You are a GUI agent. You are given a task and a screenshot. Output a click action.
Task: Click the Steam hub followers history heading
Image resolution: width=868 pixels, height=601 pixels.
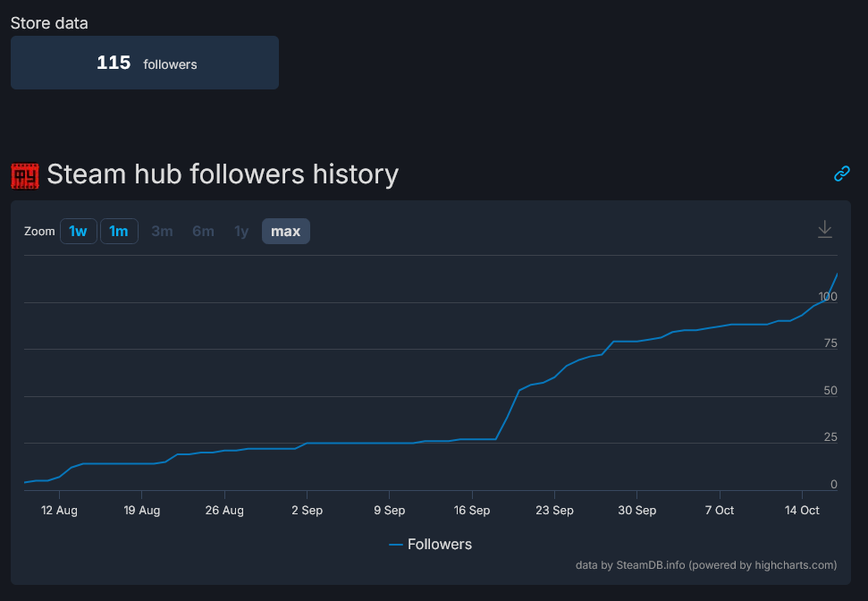[223, 174]
